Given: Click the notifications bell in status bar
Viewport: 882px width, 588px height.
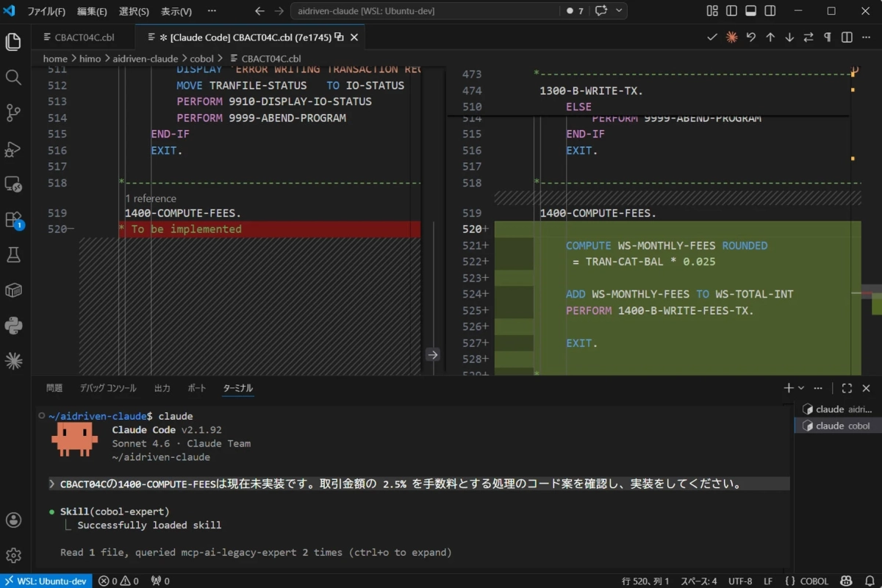Looking at the screenshot, I should 868,581.
